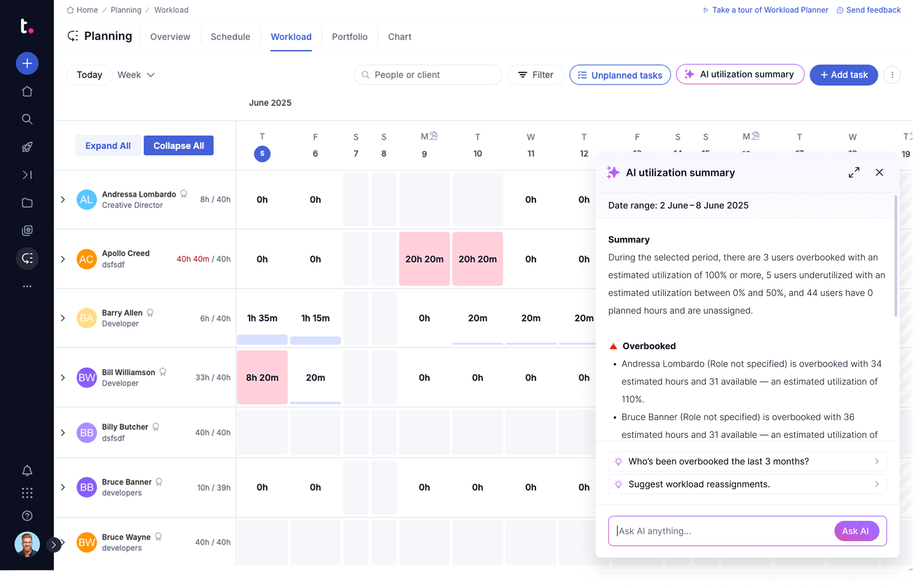
Task: Click Planning in the breadcrumb
Action: pyautogui.click(x=126, y=10)
